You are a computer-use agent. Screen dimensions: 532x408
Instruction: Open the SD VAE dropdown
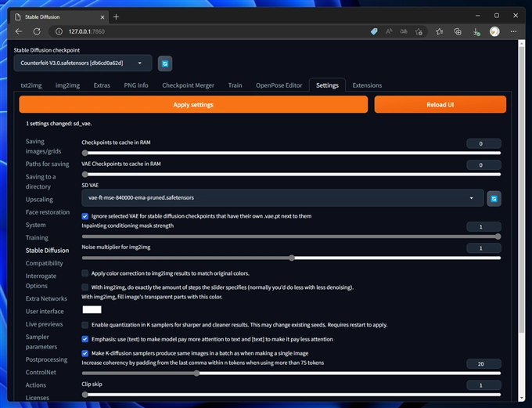282,197
